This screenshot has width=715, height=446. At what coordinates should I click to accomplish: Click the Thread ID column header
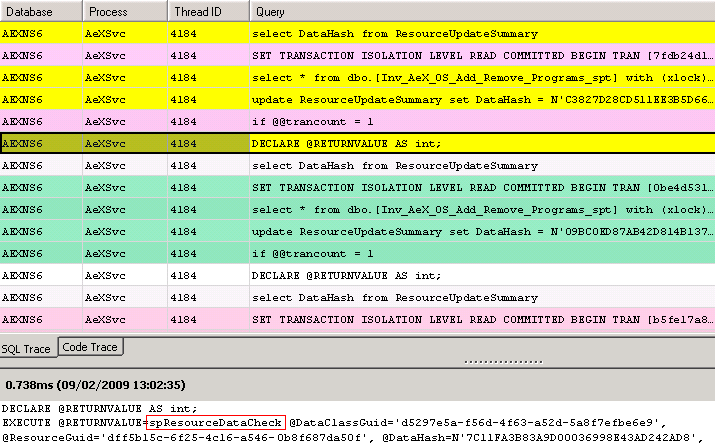206,11
